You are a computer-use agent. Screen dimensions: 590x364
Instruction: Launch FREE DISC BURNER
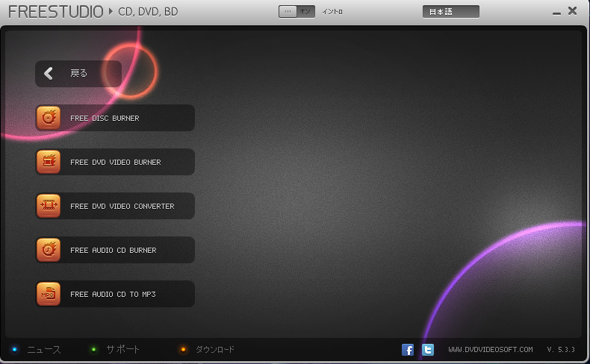coord(115,118)
